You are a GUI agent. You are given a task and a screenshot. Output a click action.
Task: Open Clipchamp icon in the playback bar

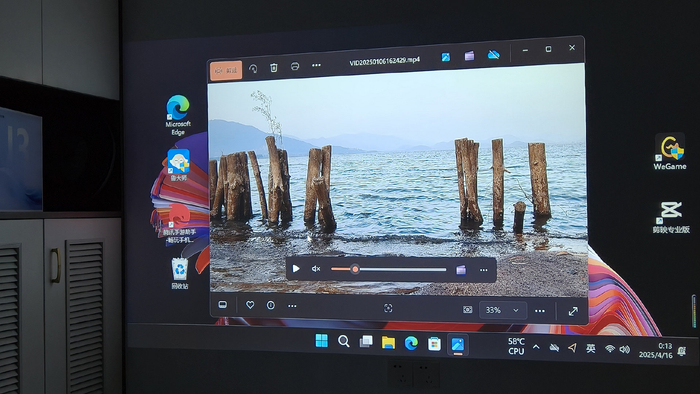(461, 270)
